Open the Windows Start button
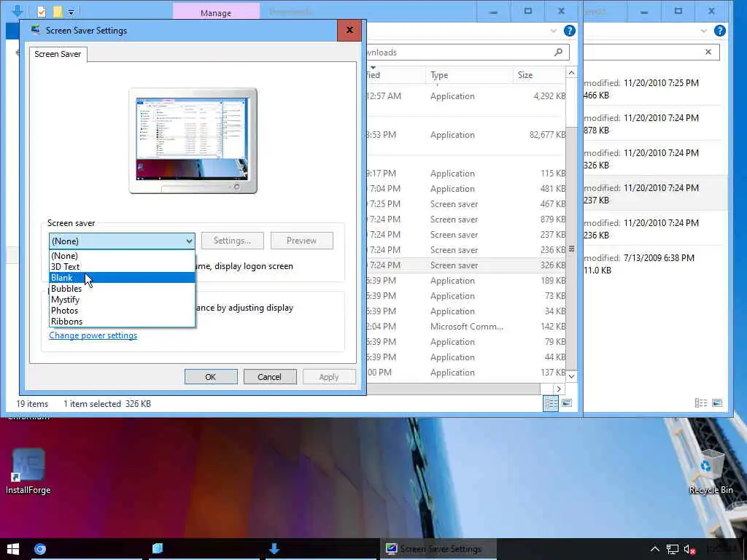Image resolution: width=747 pixels, height=560 pixels. point(13,549)
